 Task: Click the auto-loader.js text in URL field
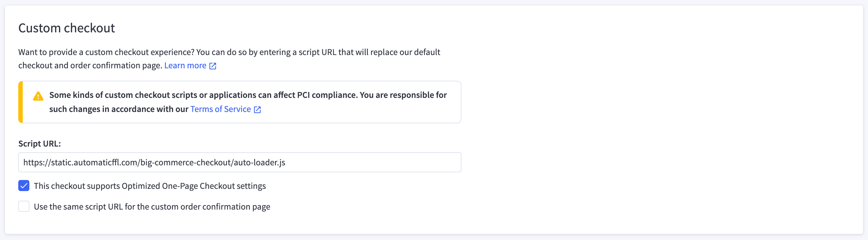(x=259, y=163)
